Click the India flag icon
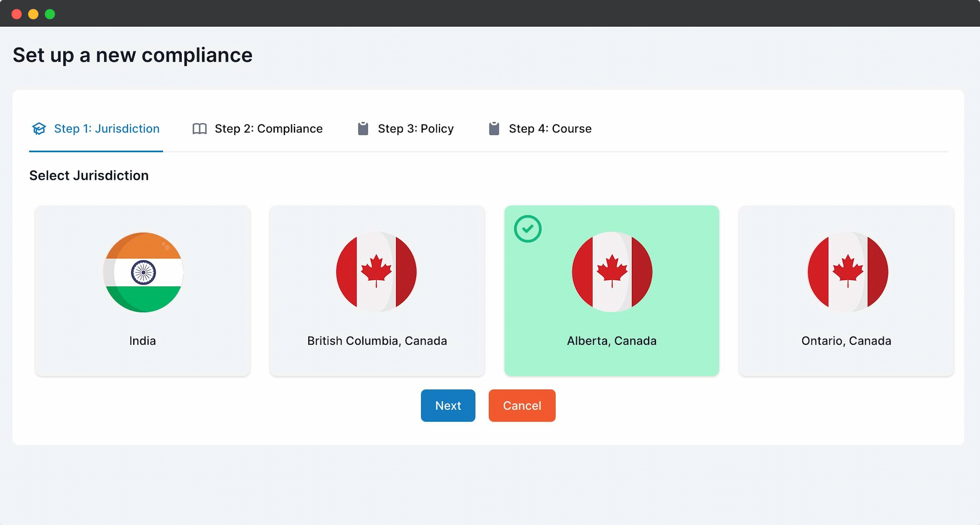This screenshot has height=525, width=980. (143, 272)
